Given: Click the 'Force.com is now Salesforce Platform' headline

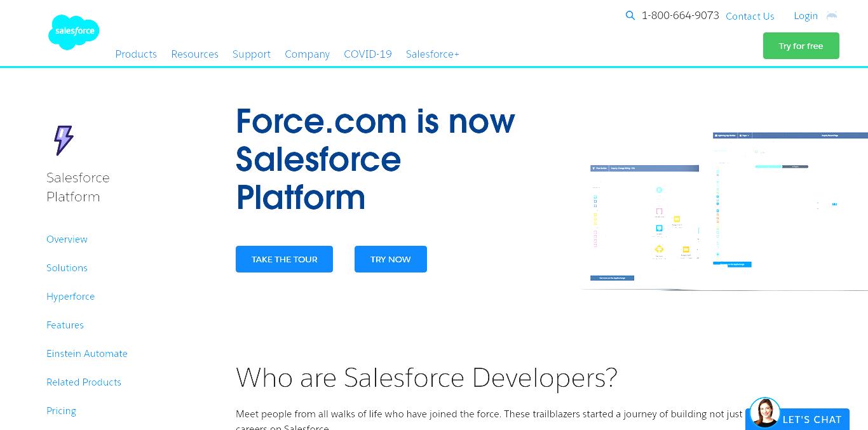Looking at the screenshot, I should (x=375, y=159).
